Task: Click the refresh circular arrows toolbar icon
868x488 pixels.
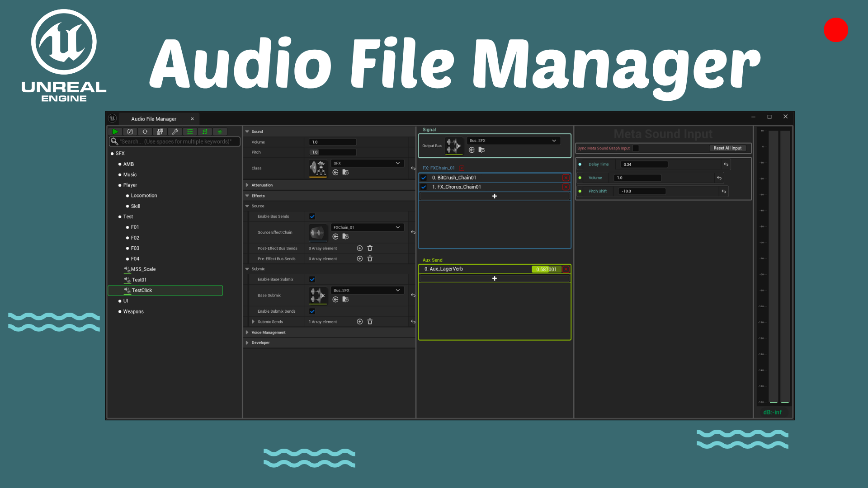Action: point(145,131)
